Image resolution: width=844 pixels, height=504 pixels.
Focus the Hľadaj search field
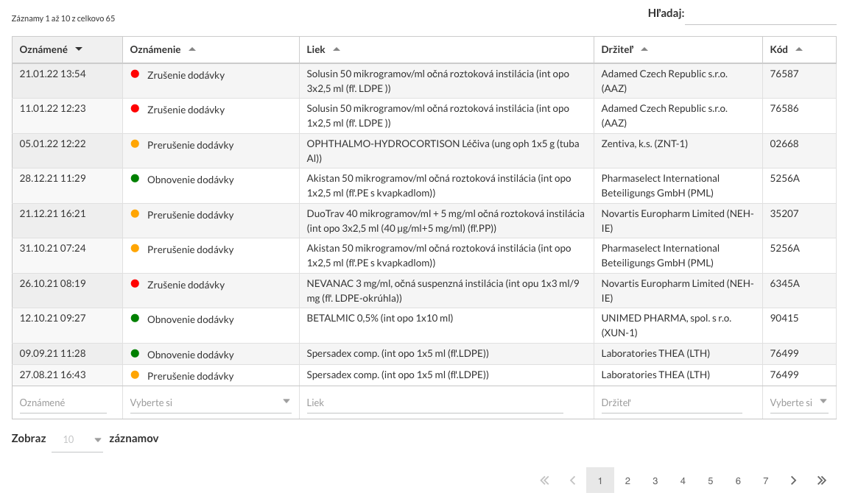pyautogui.click(x=760, y=14)
